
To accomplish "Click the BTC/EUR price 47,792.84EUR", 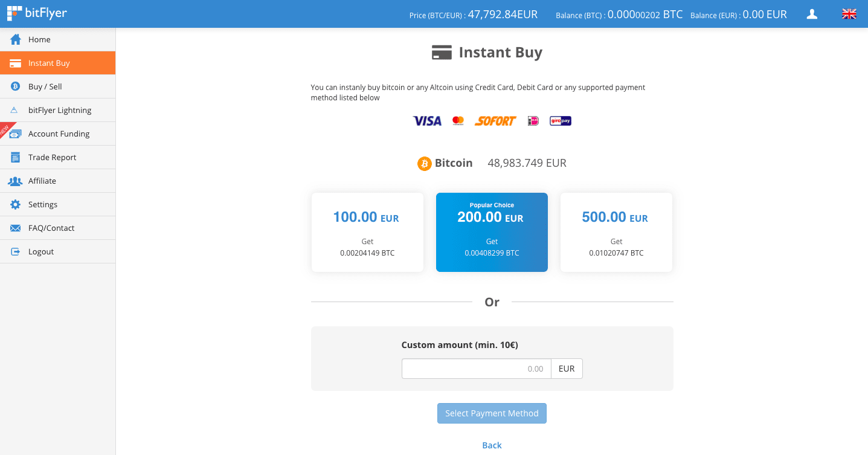I will click(503, 15).
